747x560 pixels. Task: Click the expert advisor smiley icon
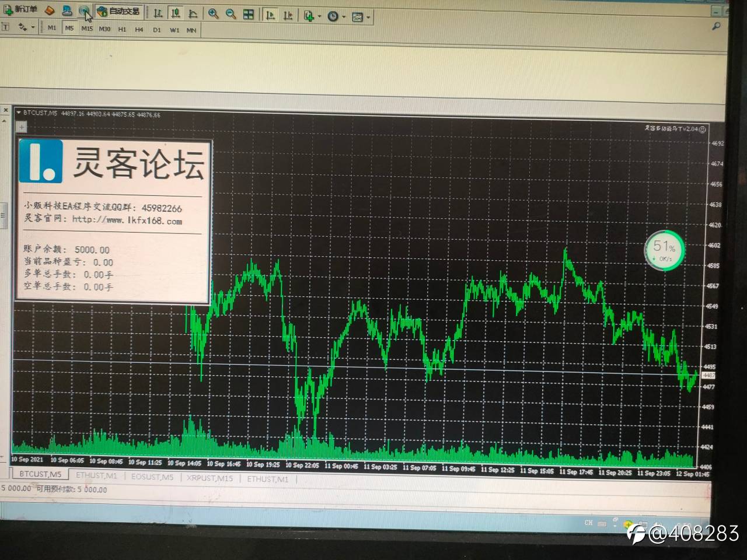coord(703,129)
